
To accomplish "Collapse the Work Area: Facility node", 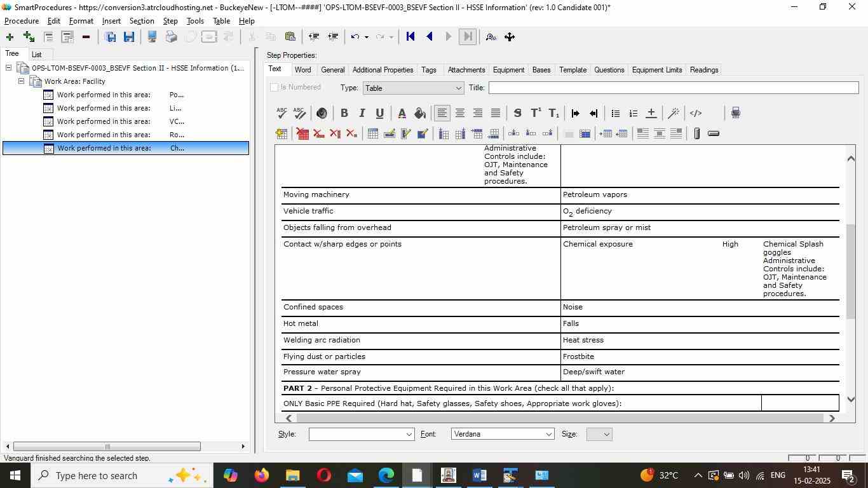I will pos(21,81).
